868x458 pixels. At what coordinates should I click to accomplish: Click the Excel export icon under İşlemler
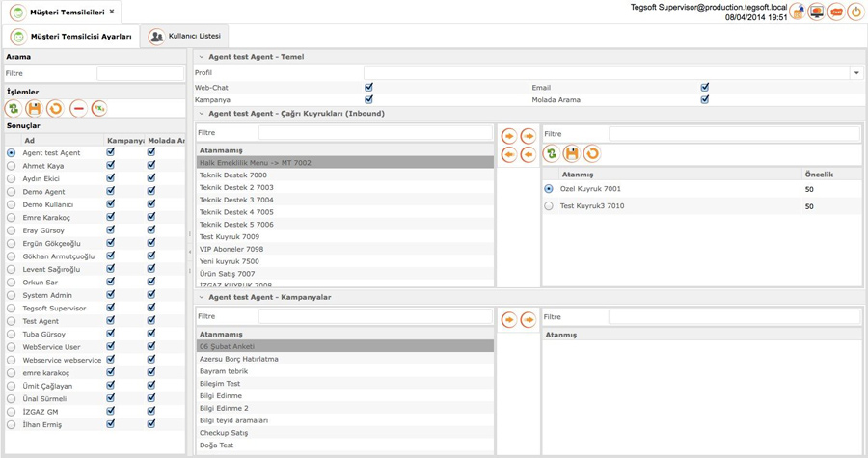click(x=99, y=108)
